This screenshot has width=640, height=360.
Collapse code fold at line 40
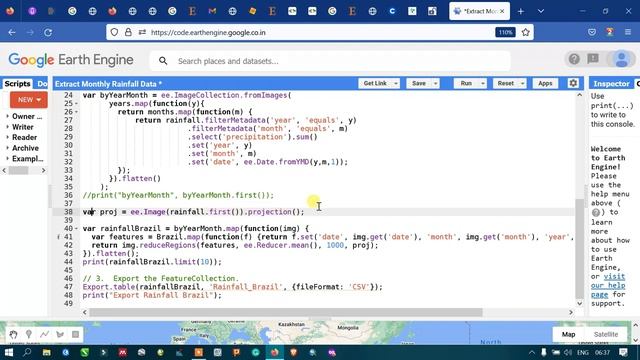click(x=76, y=229)
